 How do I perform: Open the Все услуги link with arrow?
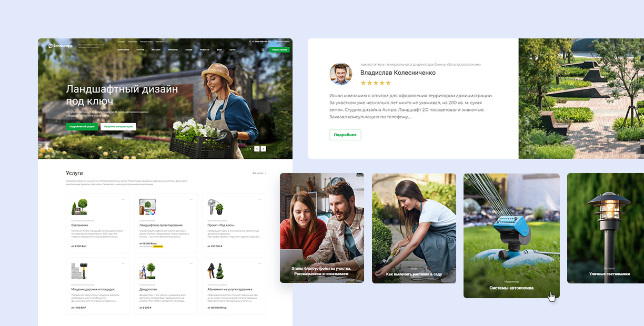click(x=259, y=173)
